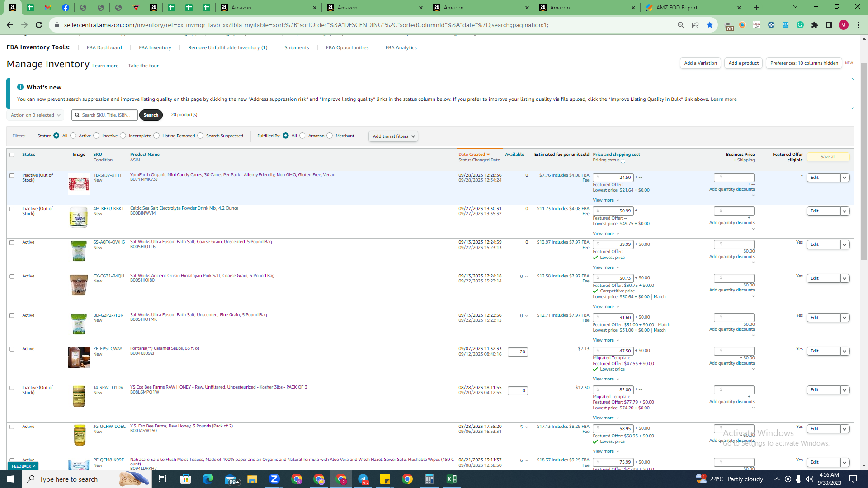Toggle the browser side panel icon
The width and height of the screenshot is (868, 488).
tap(829, 25)
